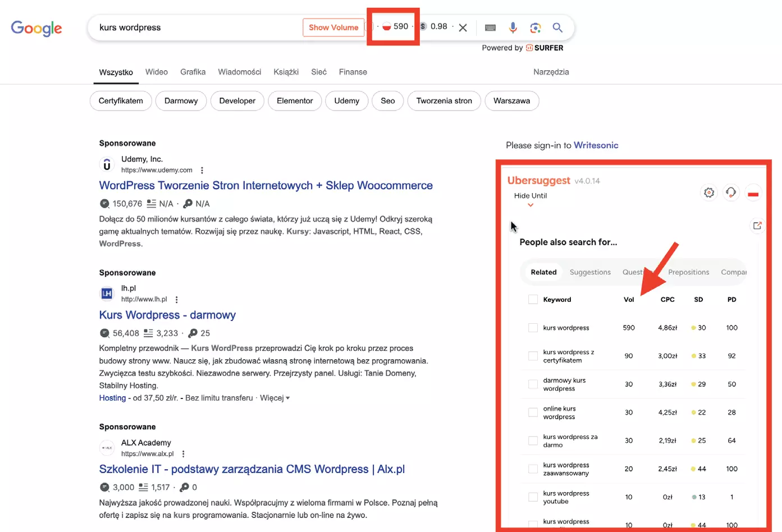Click the blue search magnifier icon

[x=557, y=27]
